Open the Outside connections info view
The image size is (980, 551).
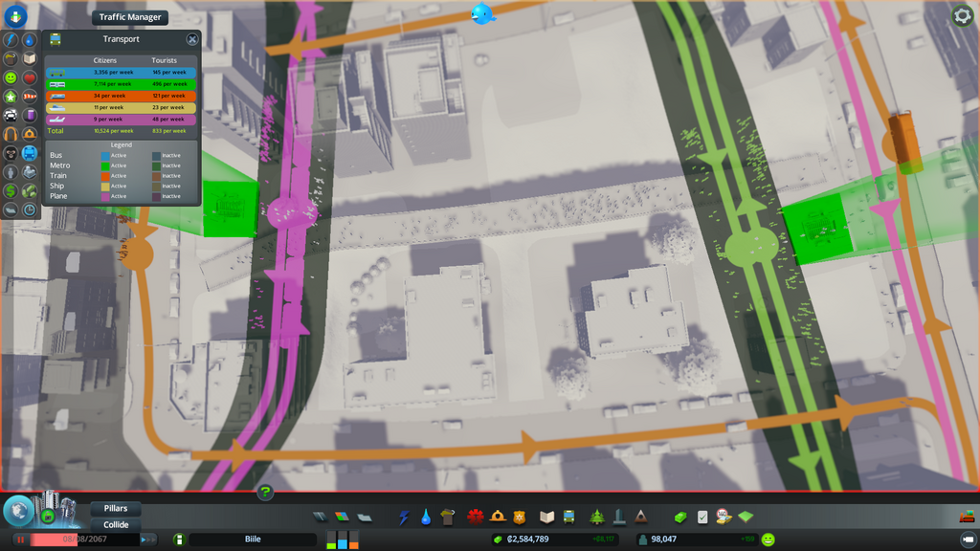tap(30, 172)
